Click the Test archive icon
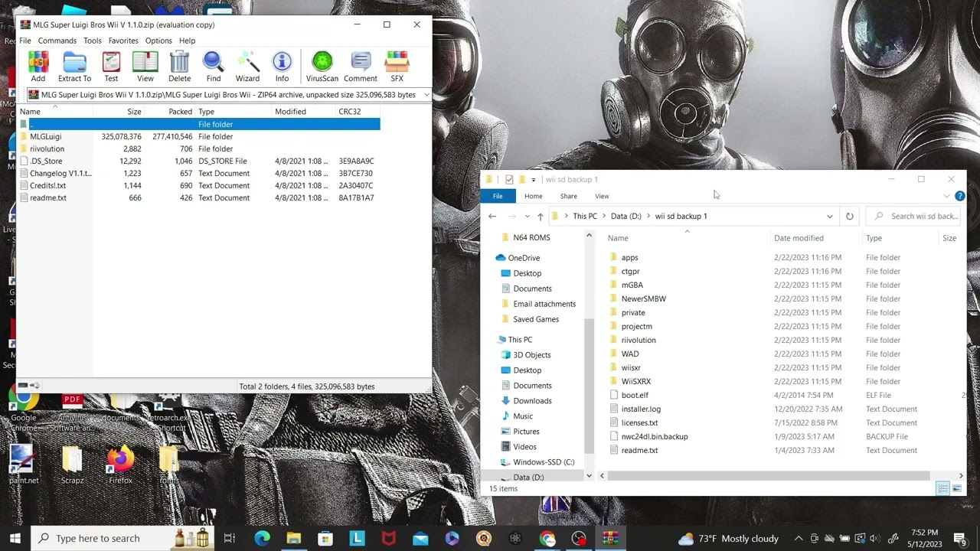This screenshot has height=551, width=980. pyautogui.click(x=111, y=67)
